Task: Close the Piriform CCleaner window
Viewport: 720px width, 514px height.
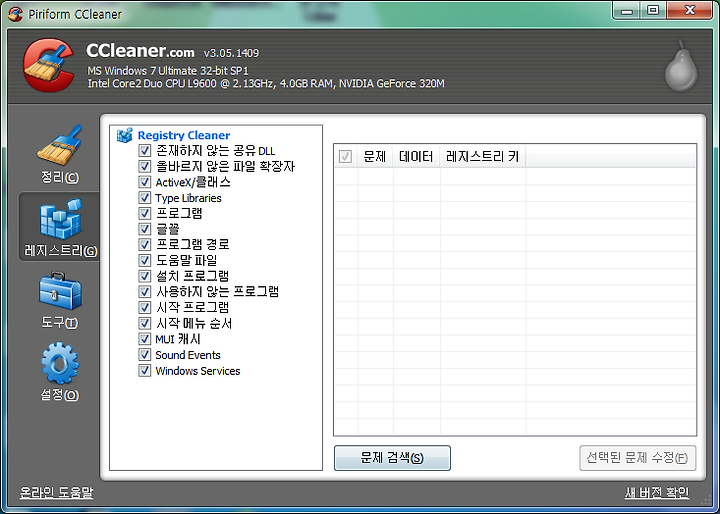Action: (690, 11)
